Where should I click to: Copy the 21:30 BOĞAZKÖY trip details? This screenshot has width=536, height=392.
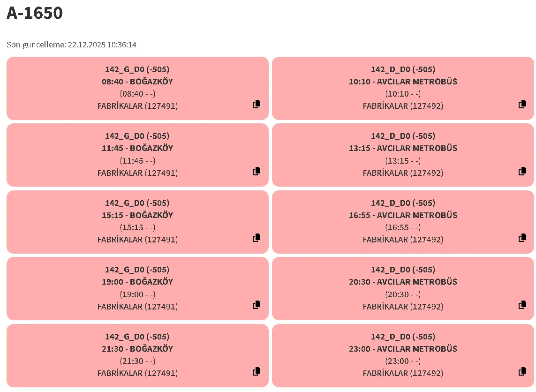point(257,372)
